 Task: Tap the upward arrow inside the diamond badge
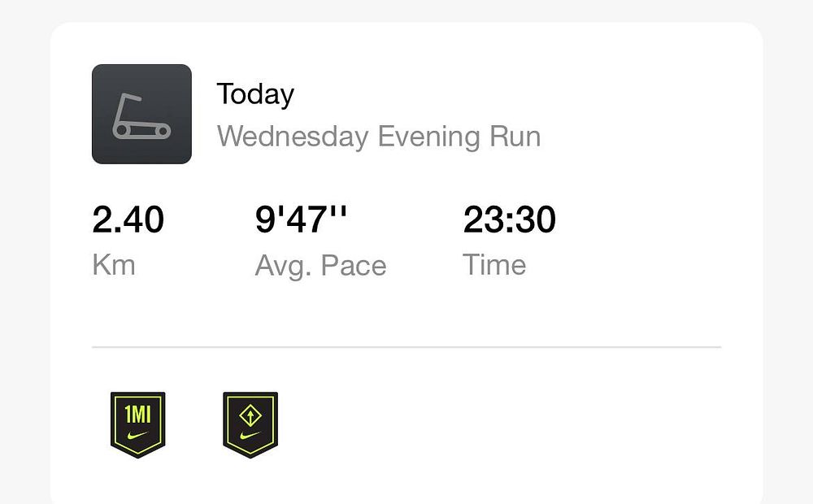pyautogui.click(x=250, y=415)
